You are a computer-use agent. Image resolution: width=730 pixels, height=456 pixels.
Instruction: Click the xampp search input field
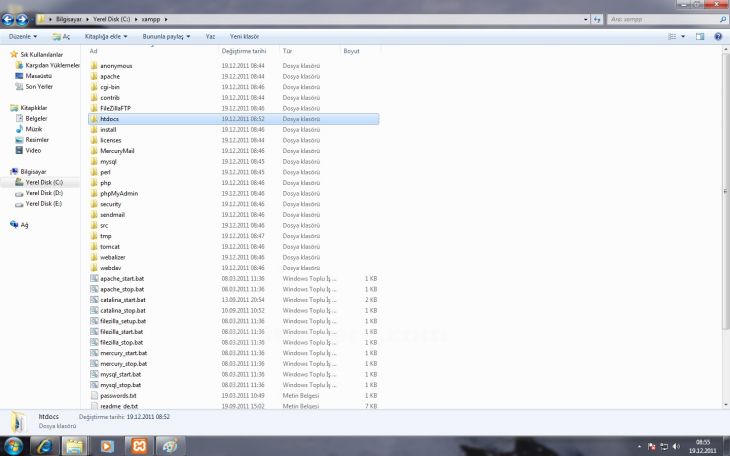click(x=660, y=19)
